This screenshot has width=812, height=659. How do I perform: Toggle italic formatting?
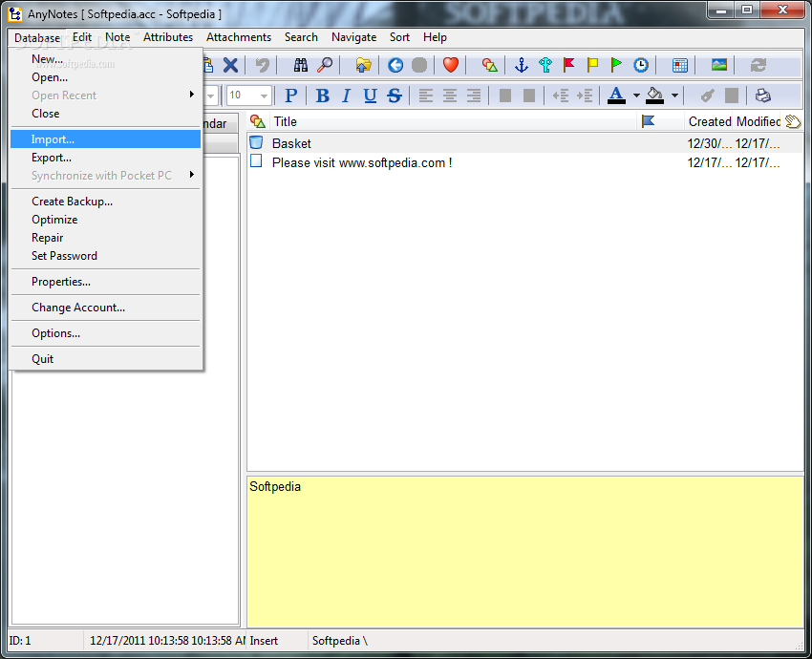click(346, 96)
